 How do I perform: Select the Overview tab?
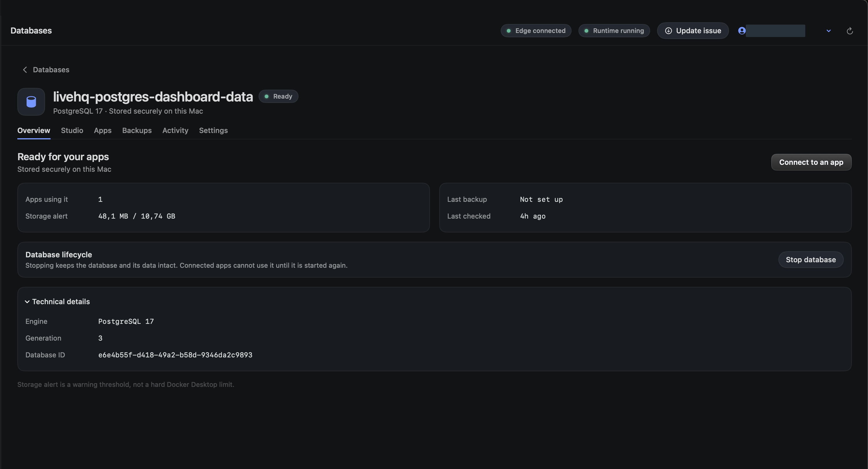(x=34, y=130)
